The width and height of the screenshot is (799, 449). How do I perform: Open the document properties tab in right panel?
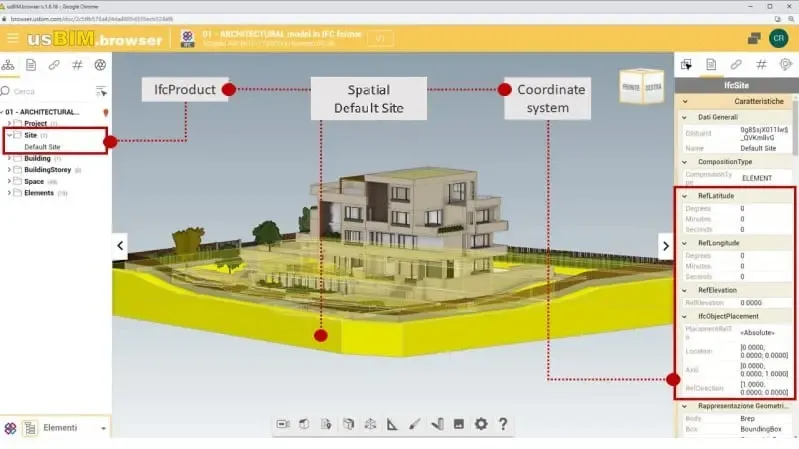click(x=711, y=65)
